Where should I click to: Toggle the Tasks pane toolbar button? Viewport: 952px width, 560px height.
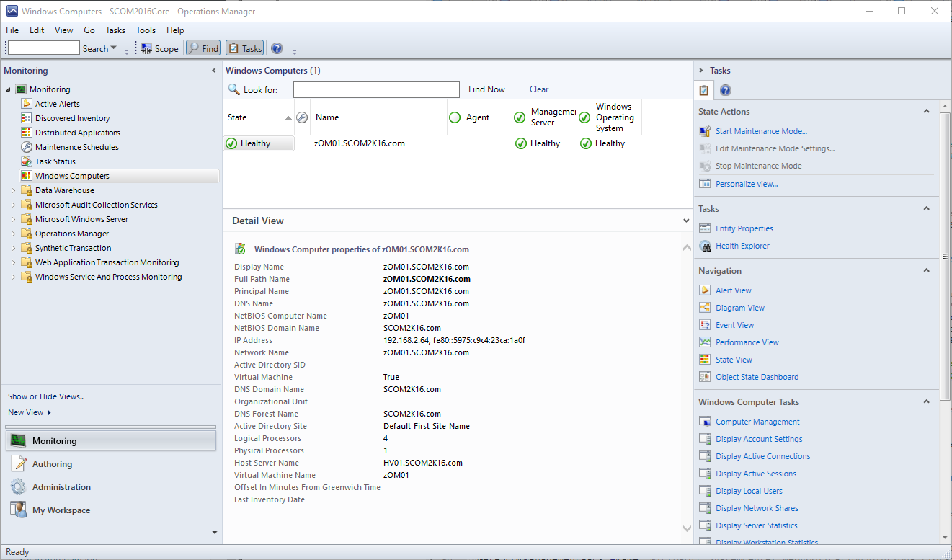(245, 48)
